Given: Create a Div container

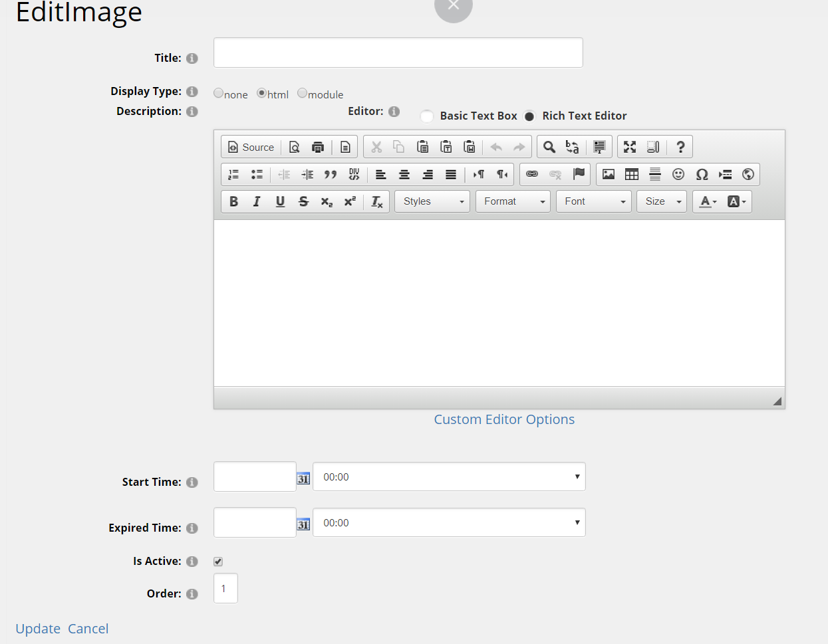Looking at the screenshot, I should point(354,174).
